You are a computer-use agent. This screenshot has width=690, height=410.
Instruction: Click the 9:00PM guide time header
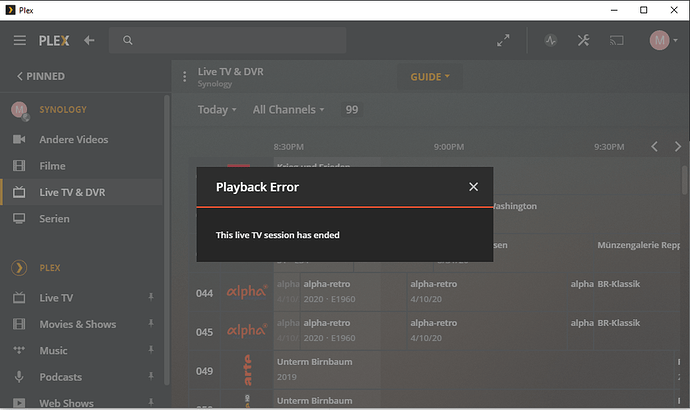point(449,147)
